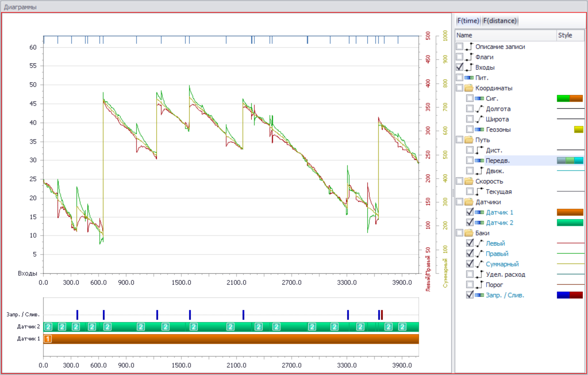This screenshot has width=588, height=375.
Task: Enable the Порог checkbox
Action: click(470, 285)
